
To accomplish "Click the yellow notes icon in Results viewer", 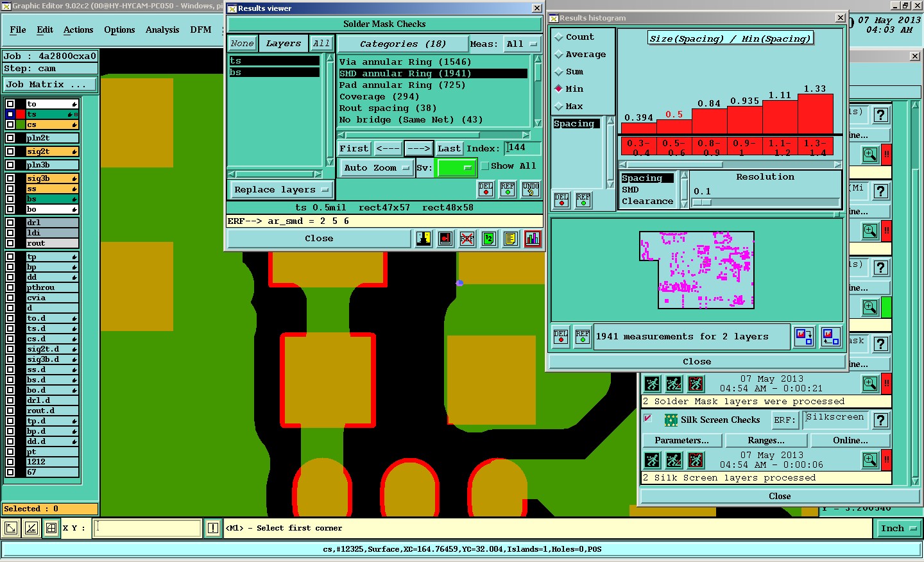I will [x=510, y=239].
